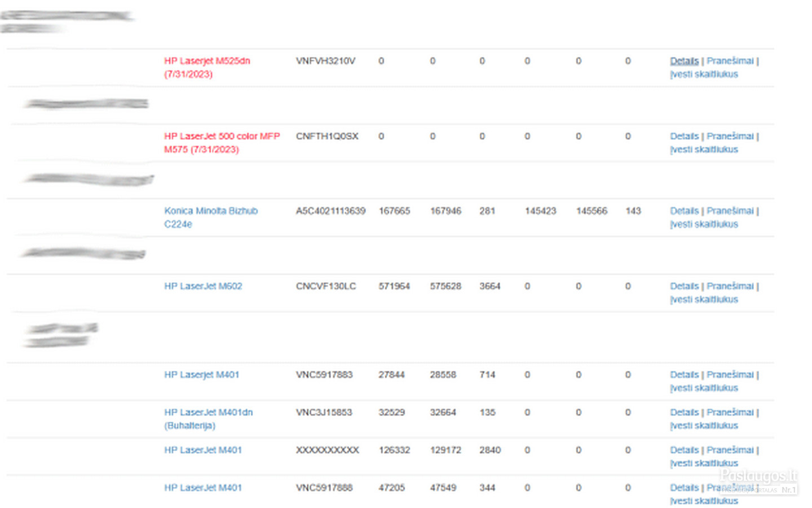Click Įvesti skaitliukus in the XXXXXXXXXX row
Screen dimensions: 812x508
[704, 463]
